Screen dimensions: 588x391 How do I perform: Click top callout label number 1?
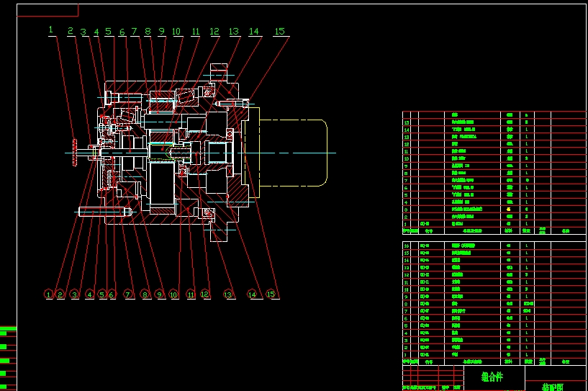pyautogui.click(x=51, y=30)
